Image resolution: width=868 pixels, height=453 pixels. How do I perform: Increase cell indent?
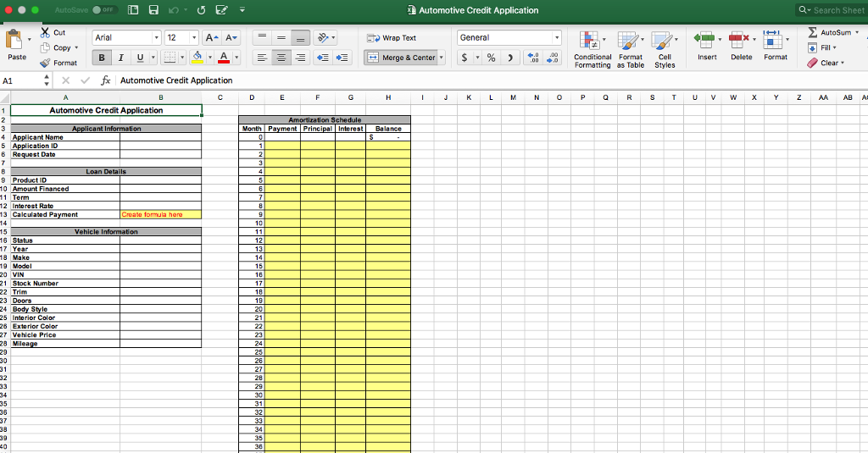342,58
